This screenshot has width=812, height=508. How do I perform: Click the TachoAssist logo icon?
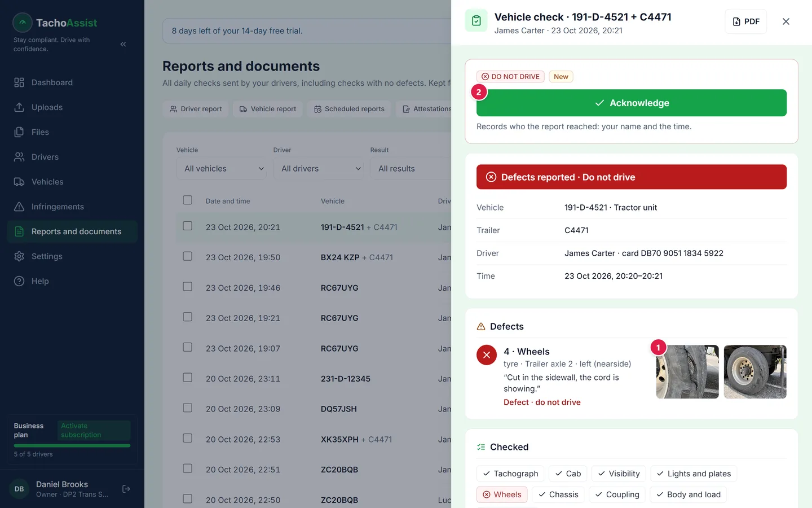(x=23, y=23)
